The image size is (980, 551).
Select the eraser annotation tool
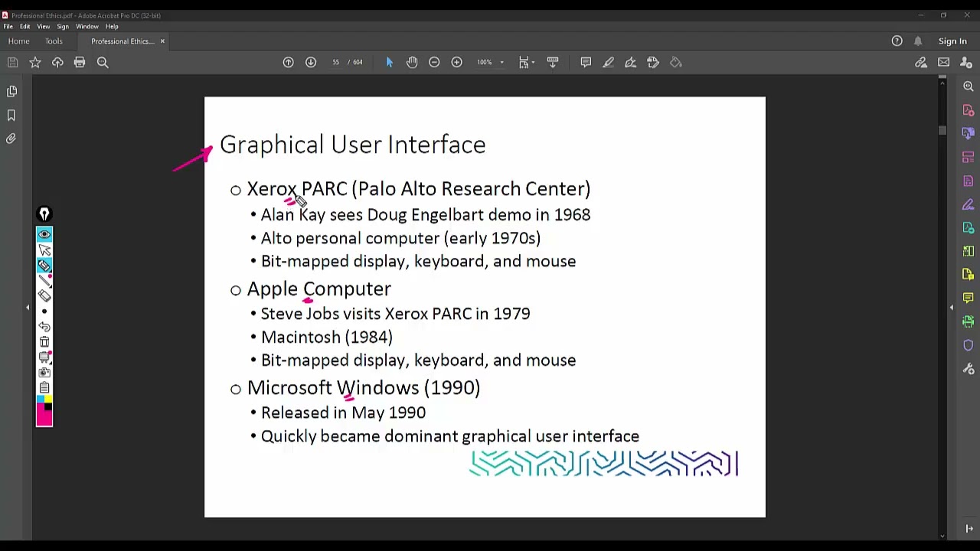click(x=44, y=296)
